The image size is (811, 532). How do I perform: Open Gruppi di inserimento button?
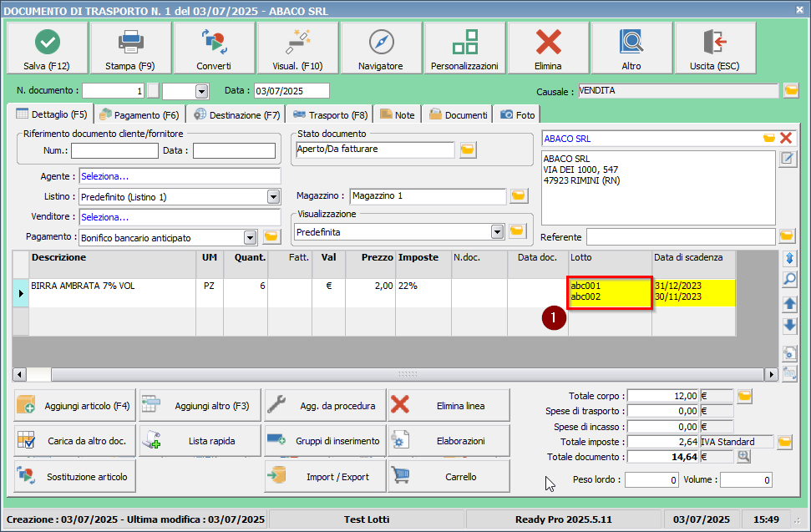click(326, 441)
